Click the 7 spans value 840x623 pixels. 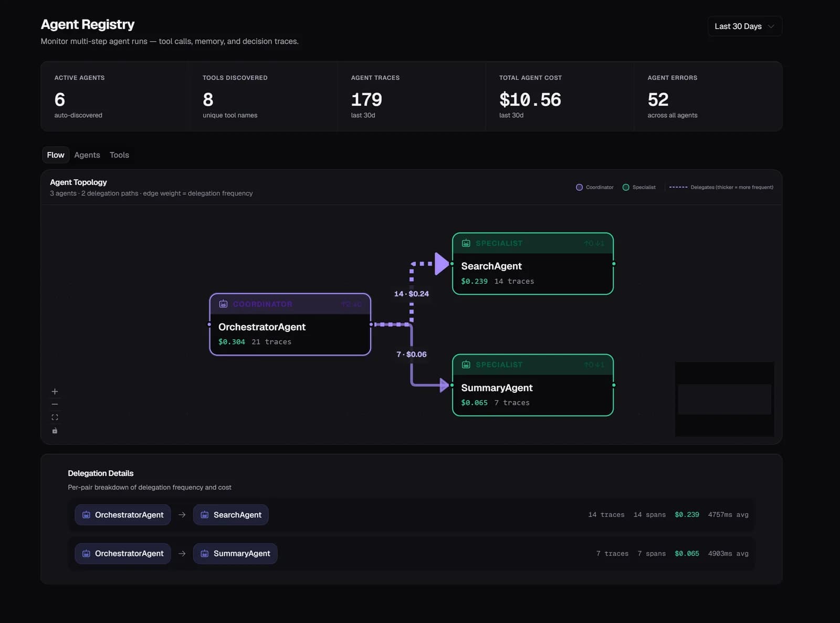point(652,554)
